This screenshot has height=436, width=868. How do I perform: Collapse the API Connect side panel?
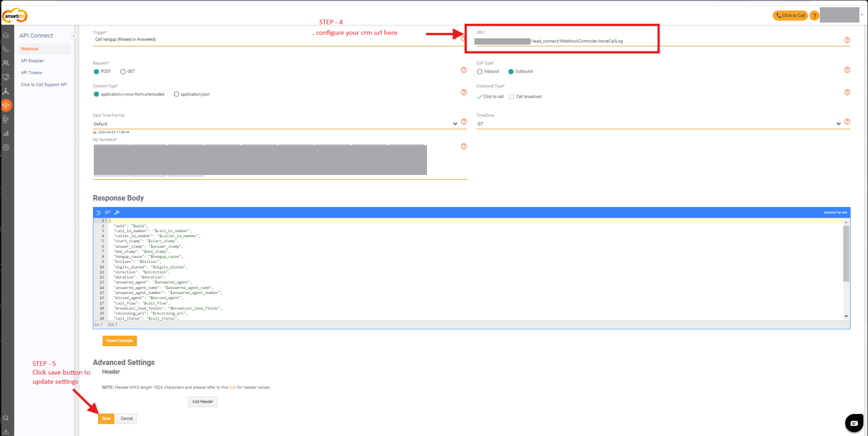[74, 36]
